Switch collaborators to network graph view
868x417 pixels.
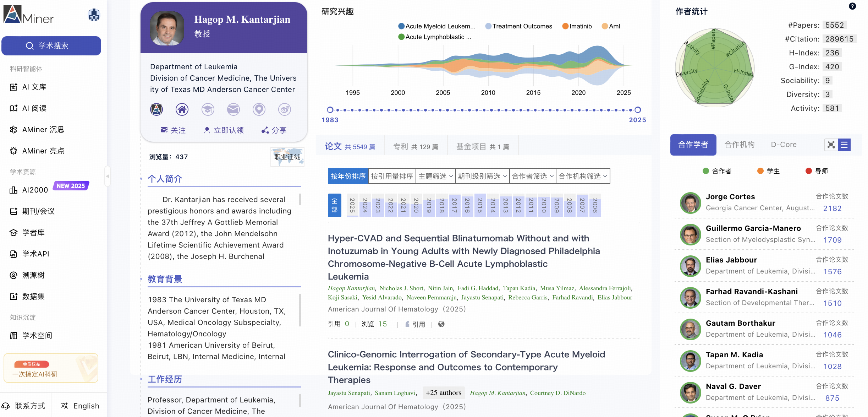[x=831, y=145]
